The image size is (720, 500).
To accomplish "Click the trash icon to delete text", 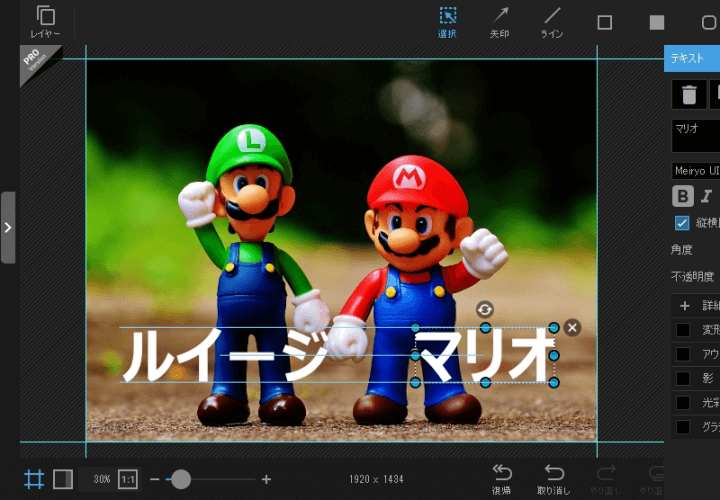I will point(689,95).
